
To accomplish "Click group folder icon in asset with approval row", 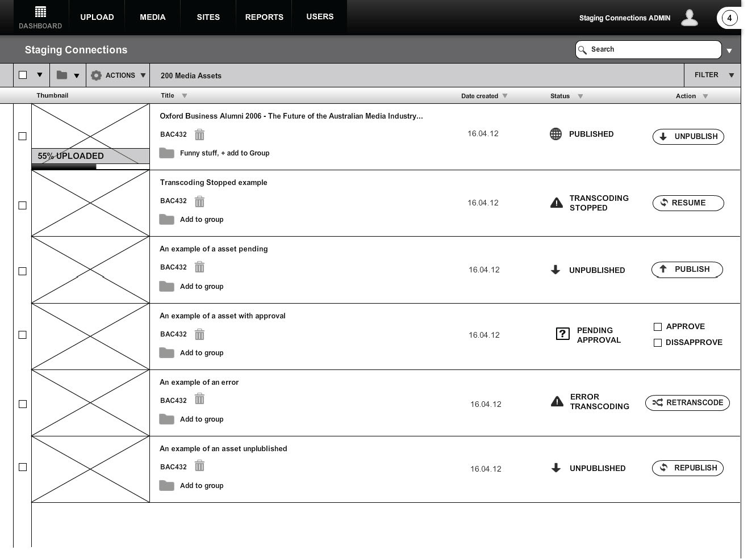I will 166,352.
